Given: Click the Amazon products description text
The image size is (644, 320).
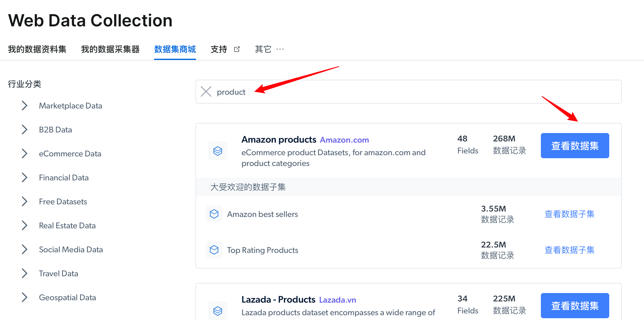Looking at the screenshot, I should click(333, 158).
